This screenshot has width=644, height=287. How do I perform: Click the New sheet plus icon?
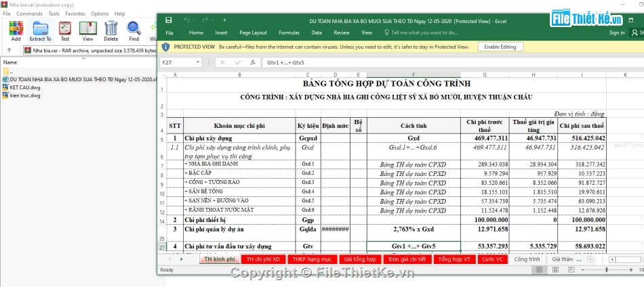click(x=590, y=259)
